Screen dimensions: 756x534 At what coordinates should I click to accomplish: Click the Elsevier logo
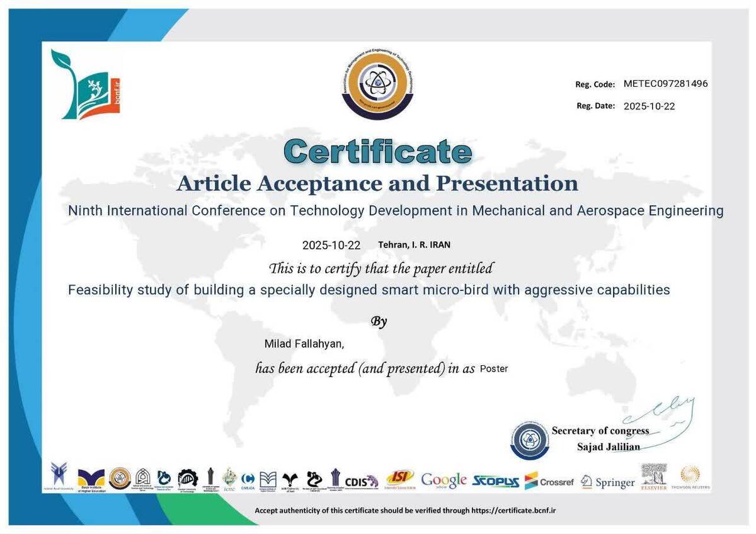pyautogui.click(x=653, y=478)
